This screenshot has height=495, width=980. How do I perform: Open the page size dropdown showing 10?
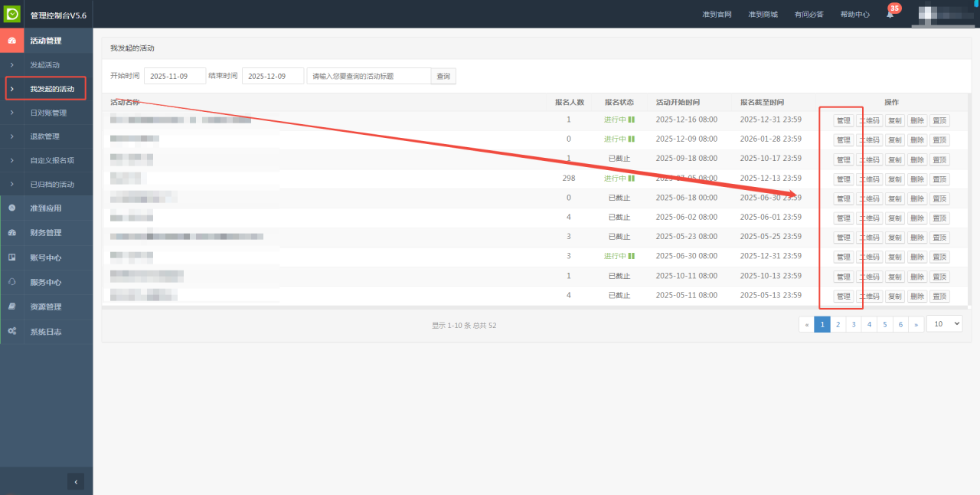[x=944, y=324]
